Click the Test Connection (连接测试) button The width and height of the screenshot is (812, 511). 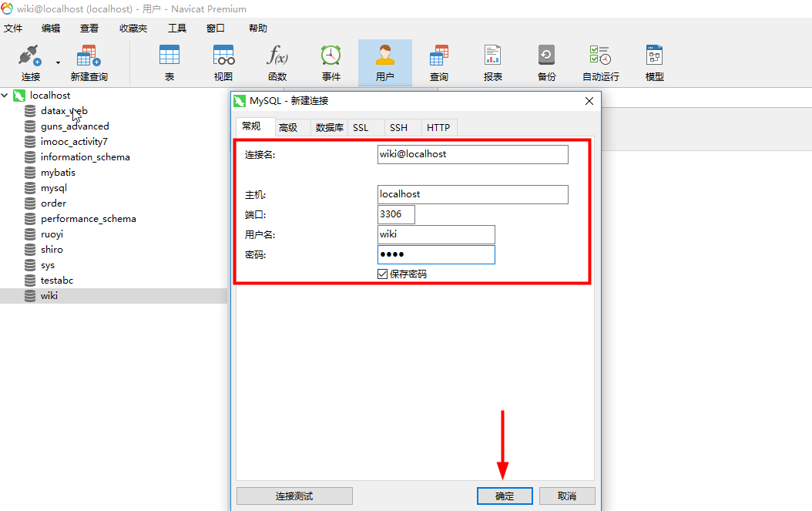coord(294,496)
